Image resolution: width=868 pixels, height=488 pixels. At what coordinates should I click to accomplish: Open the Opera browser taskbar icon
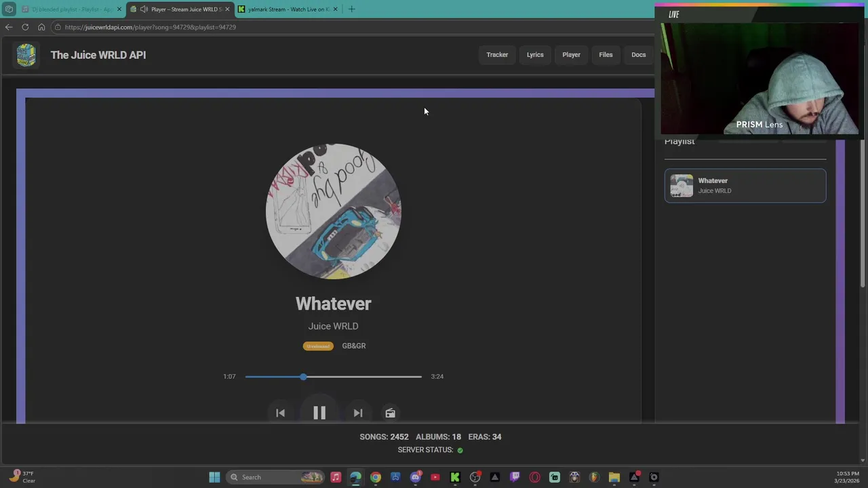coord(534,477)
